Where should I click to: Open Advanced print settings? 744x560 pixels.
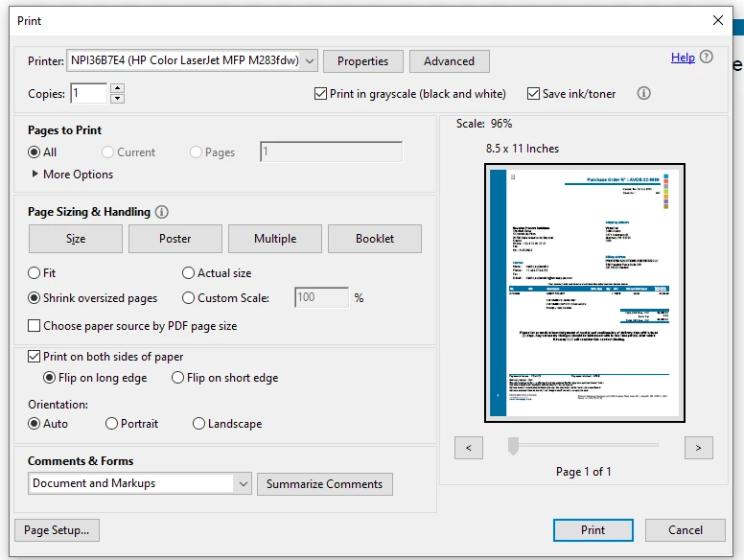pyautogui.click(x=450, y=61)
